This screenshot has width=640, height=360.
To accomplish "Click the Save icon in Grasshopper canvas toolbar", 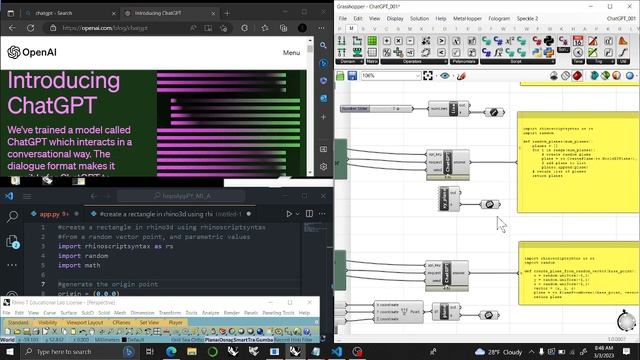I will (x=352, y=76).
